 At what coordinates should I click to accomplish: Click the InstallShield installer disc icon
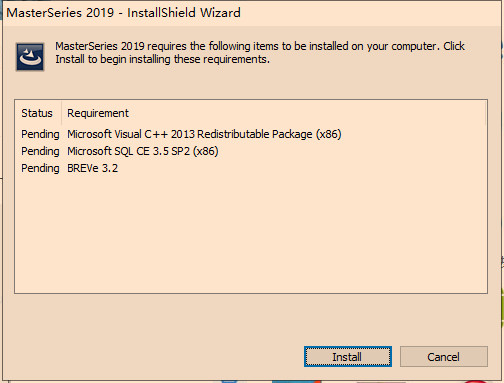click(30, 57)
